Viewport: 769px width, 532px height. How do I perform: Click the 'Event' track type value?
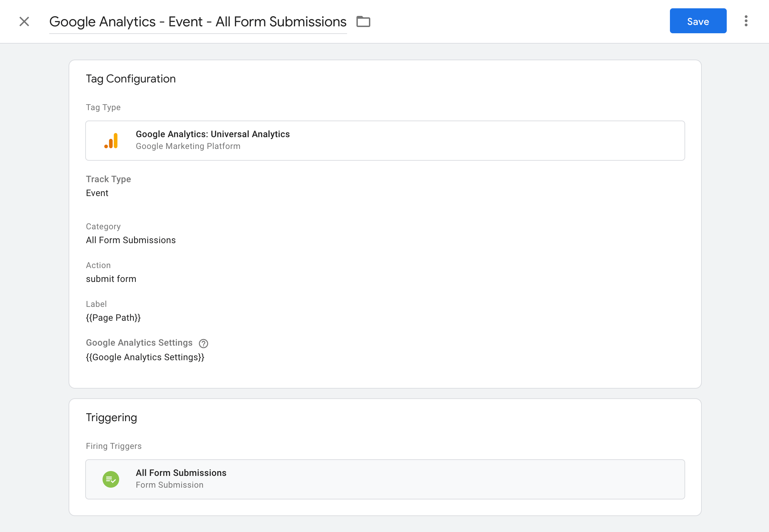pyautogui.click(x=97, y=193)
